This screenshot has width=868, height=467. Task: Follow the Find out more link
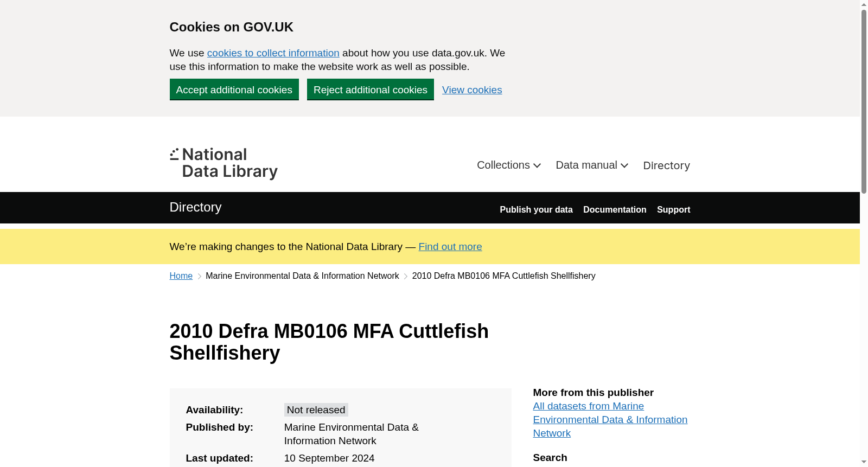450,247
